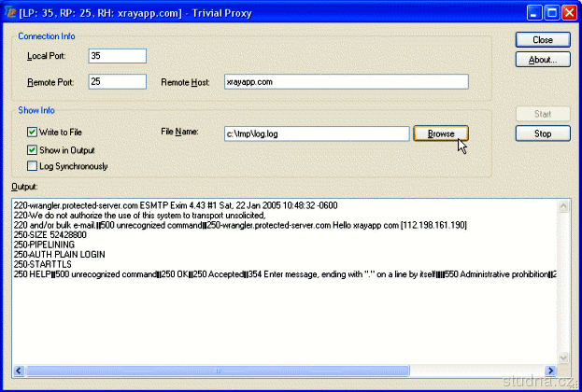Screen dimensions: 582x392
Task: Click the '250 HELP' output line
Action: [x=285, y=274]
